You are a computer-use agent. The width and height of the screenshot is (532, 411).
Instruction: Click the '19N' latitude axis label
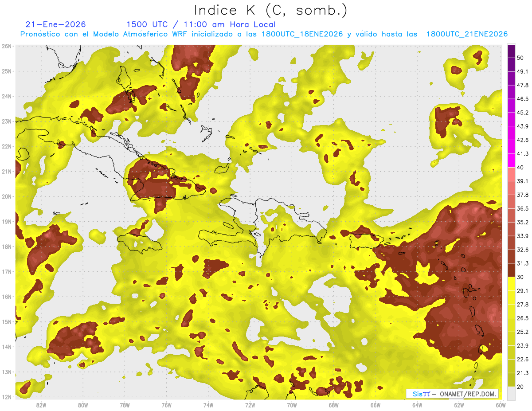[x=7, y=221]
